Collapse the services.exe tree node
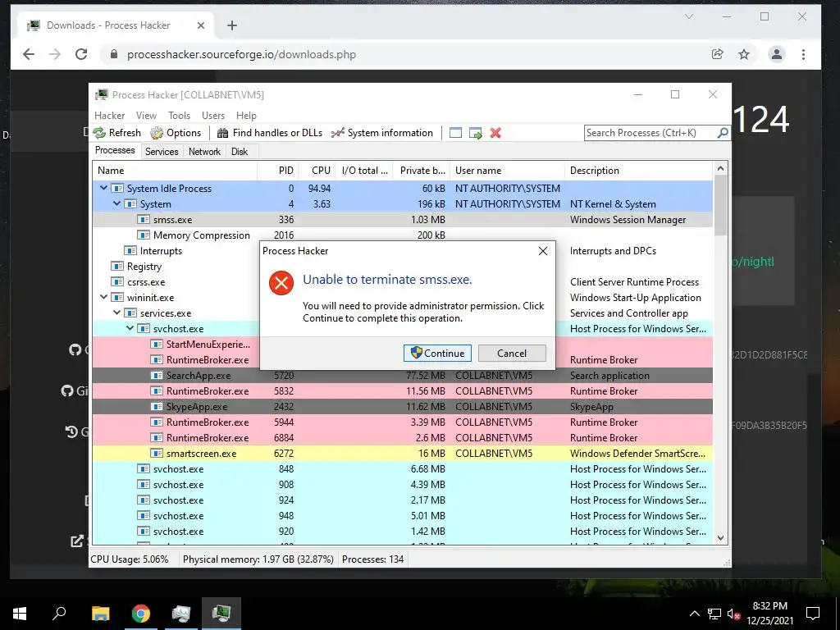 tap(116, 313)
